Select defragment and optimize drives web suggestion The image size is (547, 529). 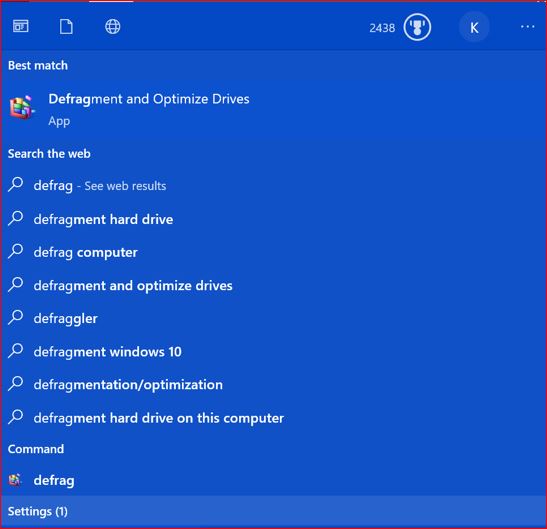274,285
